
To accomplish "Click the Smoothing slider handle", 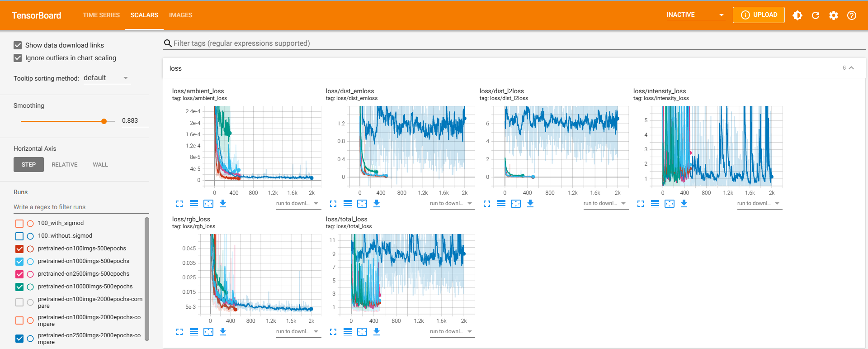I will pyautogui.click(x=104, y=121).
